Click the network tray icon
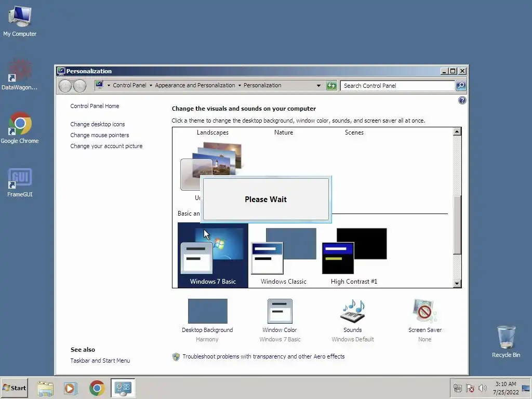The height and width of the screenshot is (399, 532). point(458,388)
